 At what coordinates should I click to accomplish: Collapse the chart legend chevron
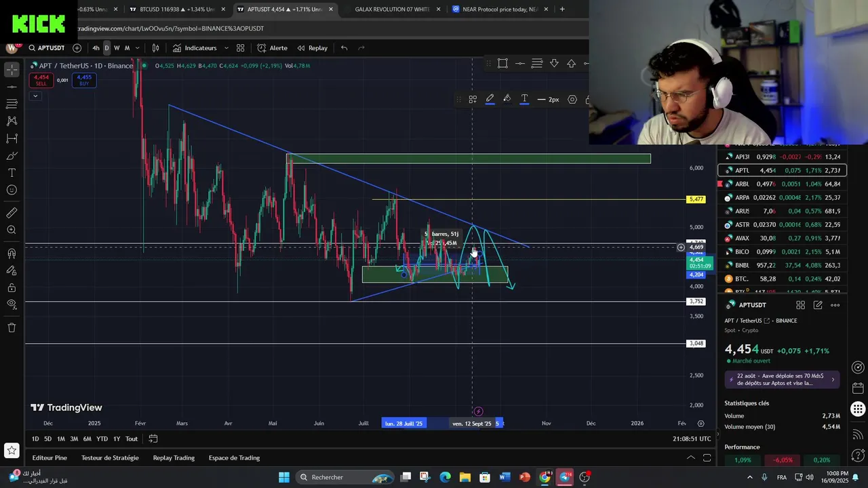[35, 96]
